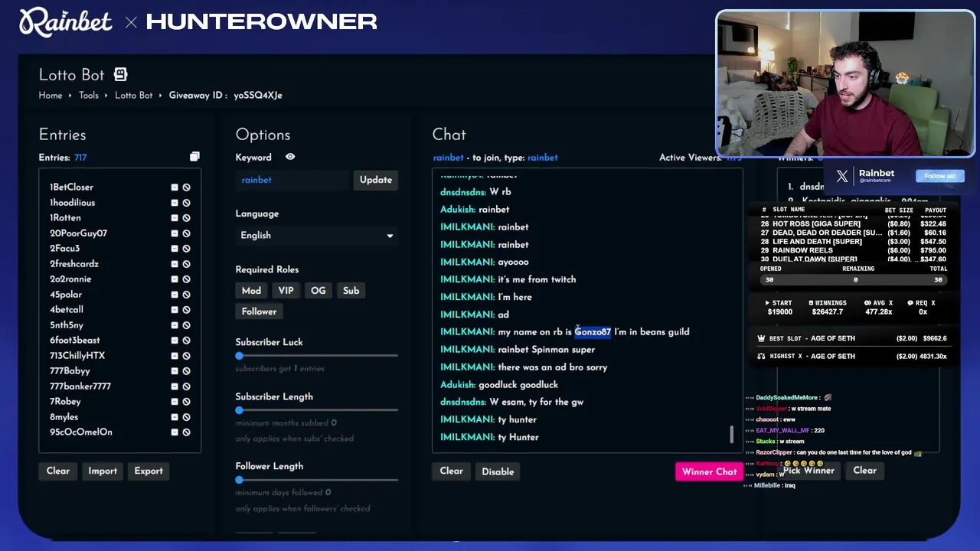The height and width of the screenshot is (551, 980).
Task: Click the Pick Winner button
Action: point(808,470)
